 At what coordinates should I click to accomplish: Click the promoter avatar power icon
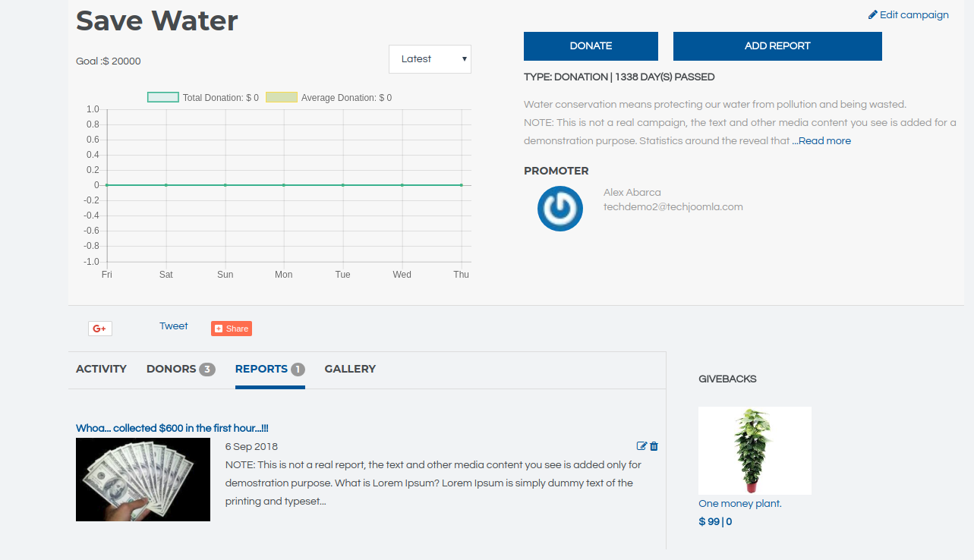click(x=560, y=209)
